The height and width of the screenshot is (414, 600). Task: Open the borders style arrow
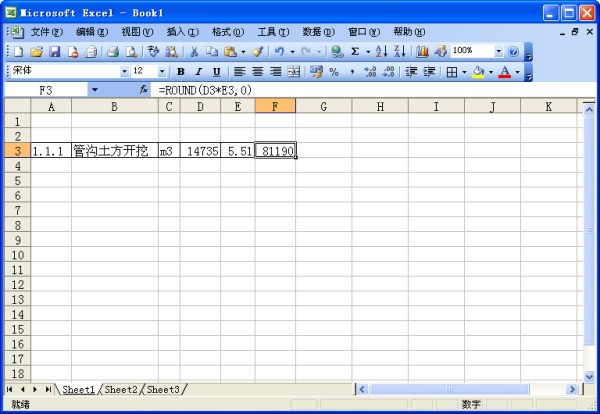point(464,72)
